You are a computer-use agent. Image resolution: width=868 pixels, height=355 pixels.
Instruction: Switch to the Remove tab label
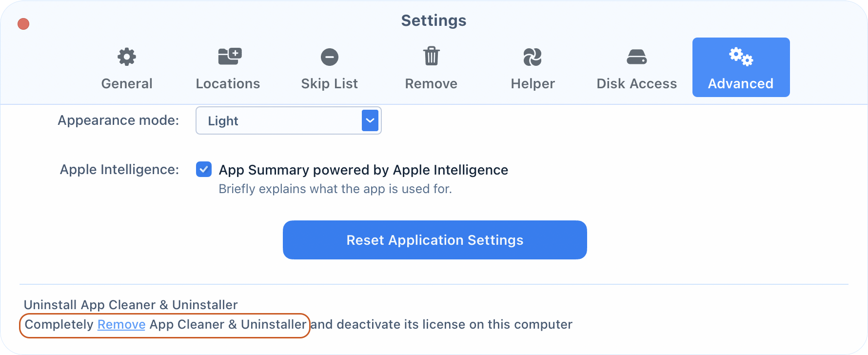pos(431,84)
